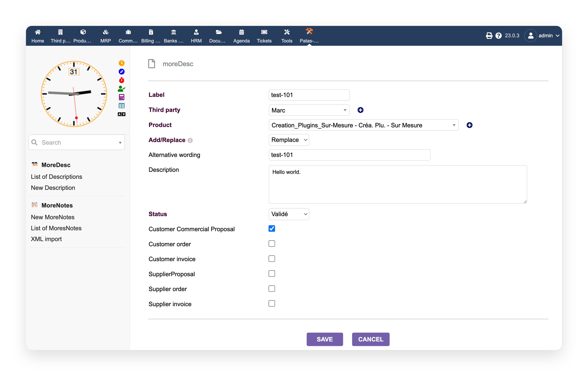The image size is (588, 376).
Task: Click the orange clock icon beside the clock
Action: point(121,63)
